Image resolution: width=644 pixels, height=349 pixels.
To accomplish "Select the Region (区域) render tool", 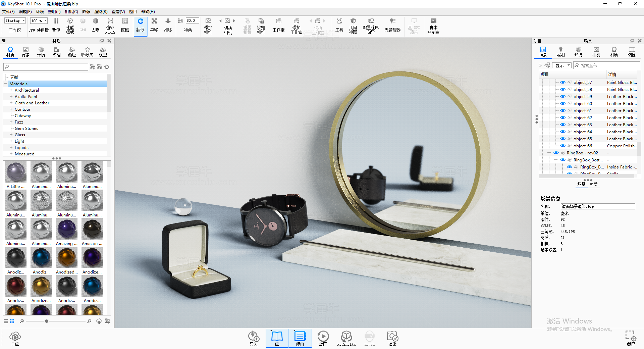I will 125,25.
